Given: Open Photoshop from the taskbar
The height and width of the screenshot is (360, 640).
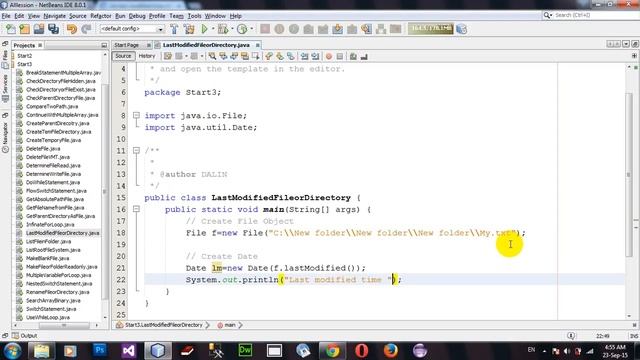Looking at the screenshot, I should [99, 351].
